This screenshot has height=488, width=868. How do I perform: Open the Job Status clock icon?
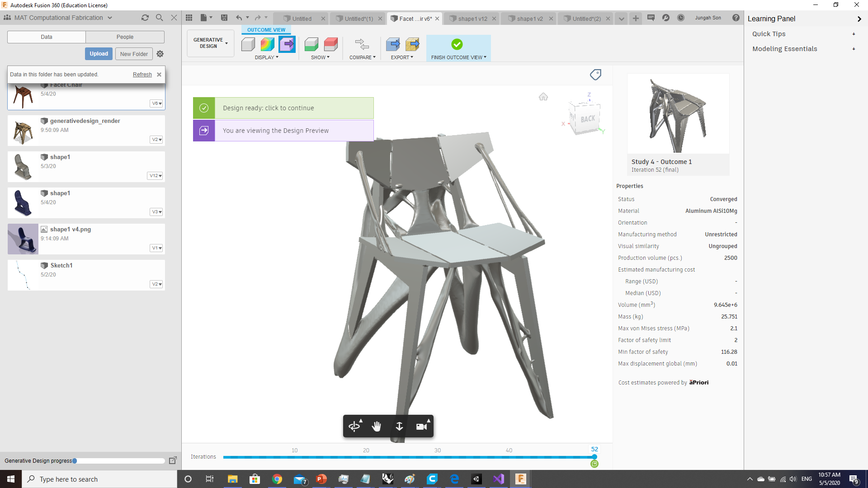pyautogui.click(x=680, y=18)
